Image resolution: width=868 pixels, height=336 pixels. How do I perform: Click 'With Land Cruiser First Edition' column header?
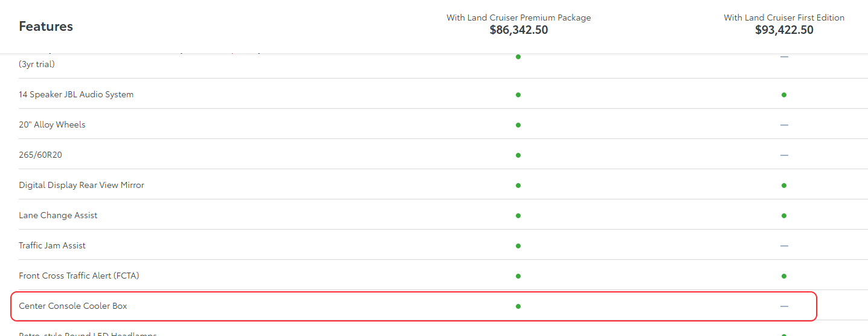(784, 18)
